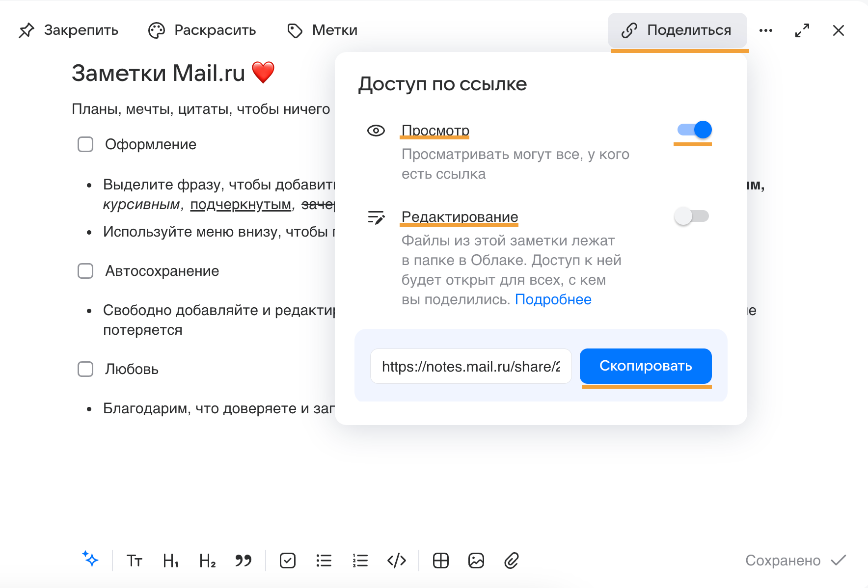Click the Скопировать button
This screenshot has width=868, height=588.
coord(646,366)
